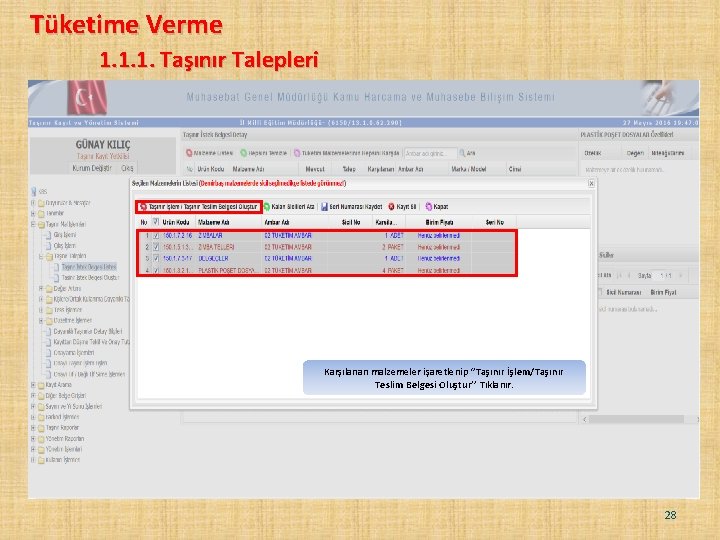This screenshot has height=540, width=720.
Task: Open 'Taşınır İstek Belgesi Oluştur' tree item
Action: [x=90, y=277]
